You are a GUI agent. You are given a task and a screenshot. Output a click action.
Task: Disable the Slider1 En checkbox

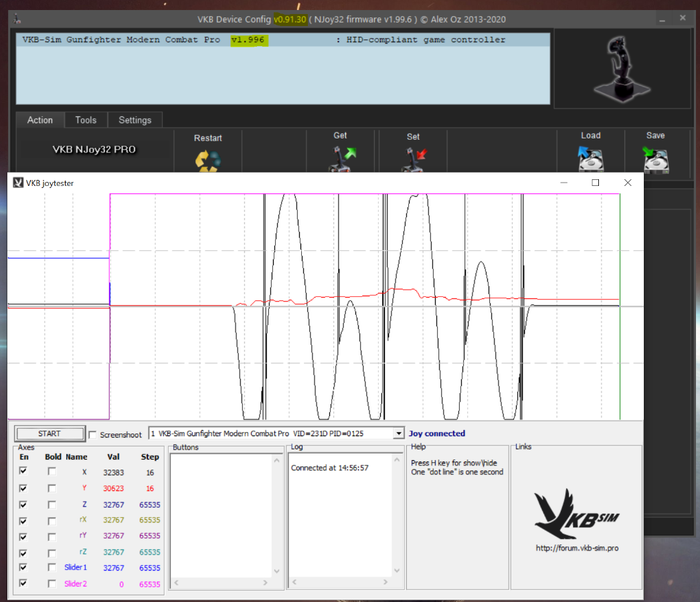point(23,567)
